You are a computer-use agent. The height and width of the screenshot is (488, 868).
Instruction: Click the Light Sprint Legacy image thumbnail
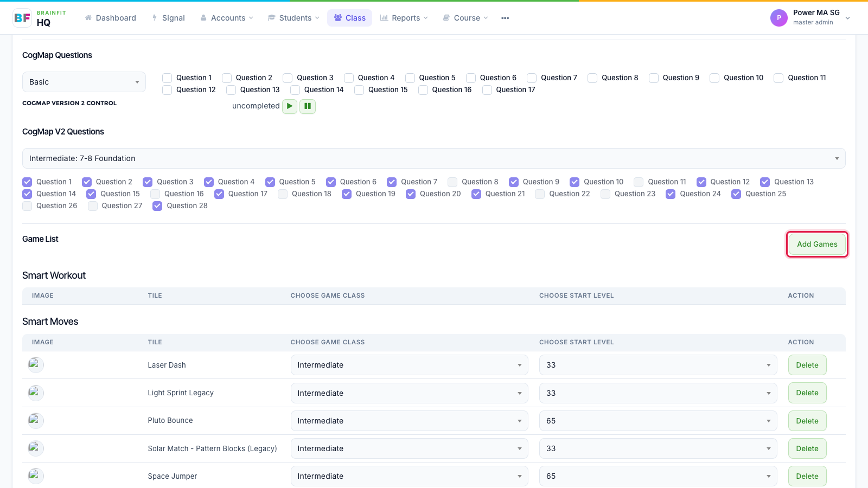[36, 393]
